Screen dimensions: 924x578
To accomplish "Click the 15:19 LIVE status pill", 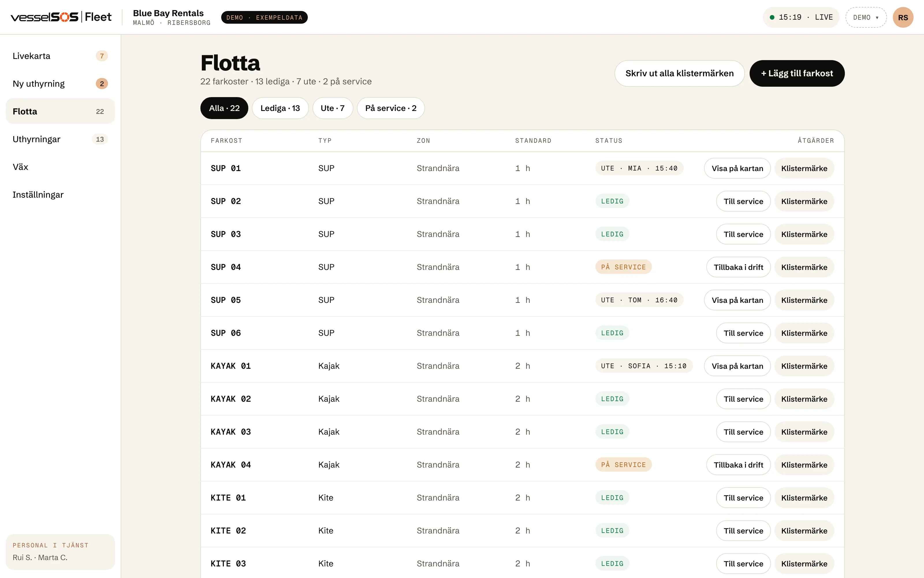I will point(801,18).
